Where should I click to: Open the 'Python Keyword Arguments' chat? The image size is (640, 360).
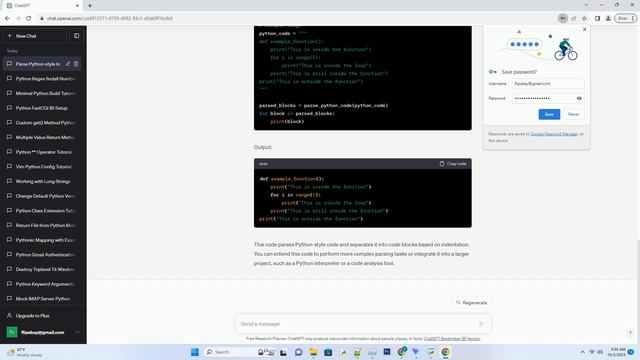[x=42, y=284]
